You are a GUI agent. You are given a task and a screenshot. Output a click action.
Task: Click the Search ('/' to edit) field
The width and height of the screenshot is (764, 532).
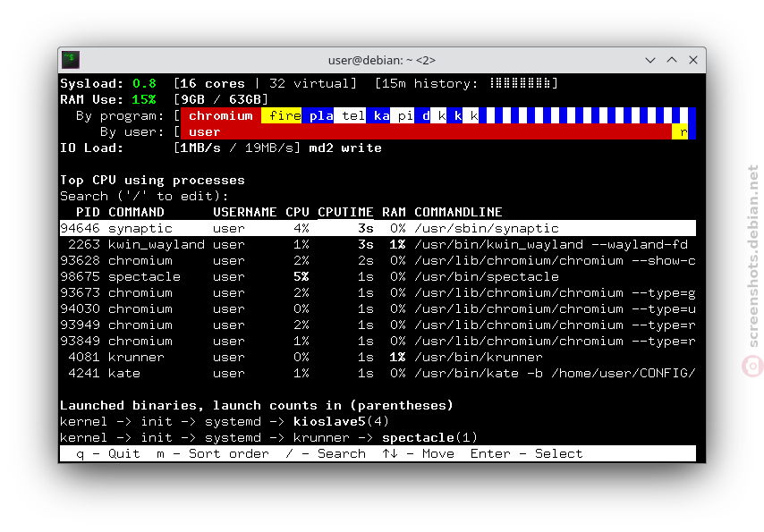point(144,196)
